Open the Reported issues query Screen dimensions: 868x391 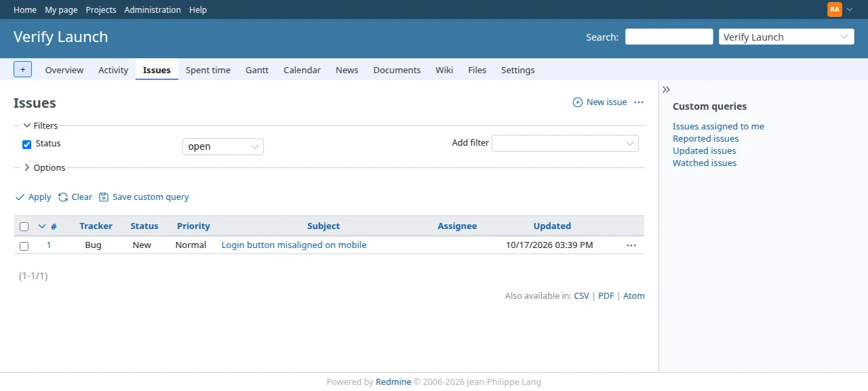tap(705, 138)
